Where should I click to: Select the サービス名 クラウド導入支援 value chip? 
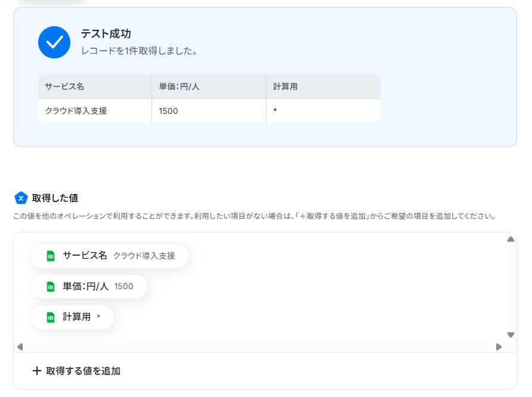click(109, 256)
